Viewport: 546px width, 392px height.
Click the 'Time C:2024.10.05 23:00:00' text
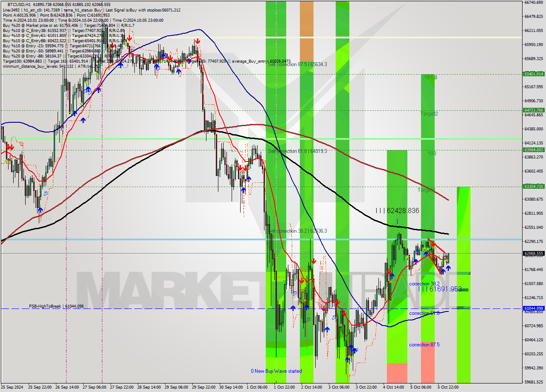[139, 20]
